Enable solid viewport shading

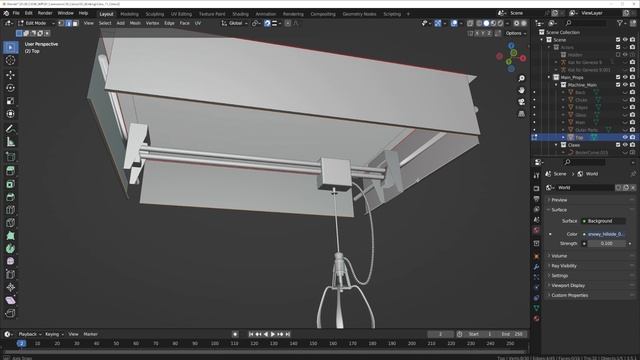[x=486, y=23]
